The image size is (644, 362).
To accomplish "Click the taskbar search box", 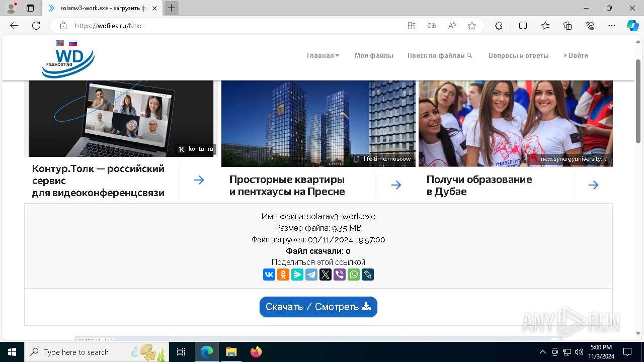I will pos(97,352).
